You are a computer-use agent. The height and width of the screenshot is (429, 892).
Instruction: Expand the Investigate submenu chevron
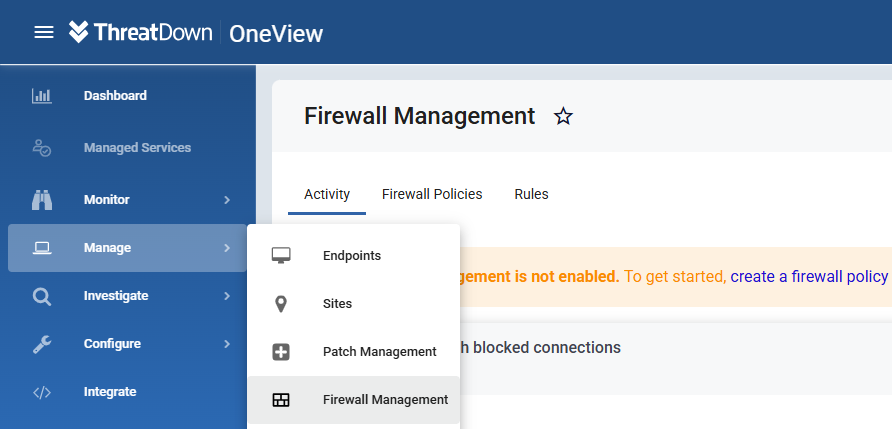pos(227,296)
